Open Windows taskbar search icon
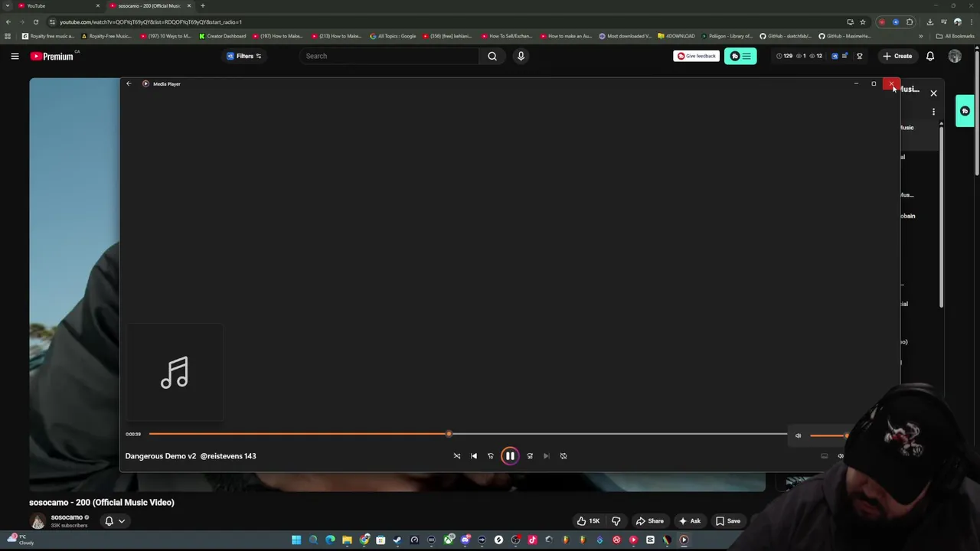Viewport: 980px width, 551px height. point(313,540)
